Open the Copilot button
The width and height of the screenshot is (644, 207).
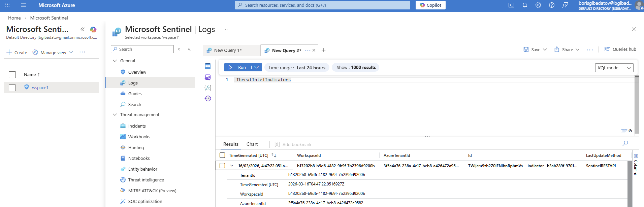(x=430, y=5)
